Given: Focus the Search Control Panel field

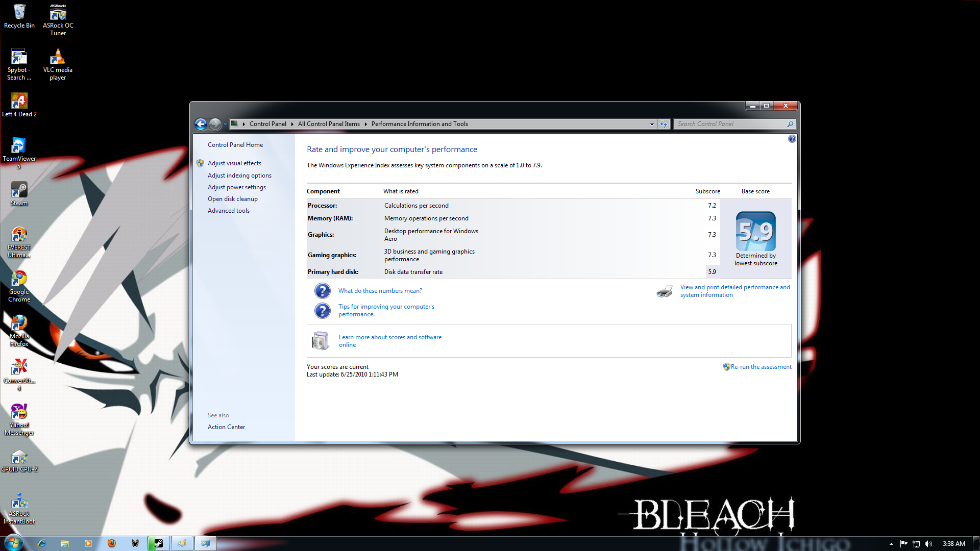Looking at the screenshot, I should tap(730, 124).
